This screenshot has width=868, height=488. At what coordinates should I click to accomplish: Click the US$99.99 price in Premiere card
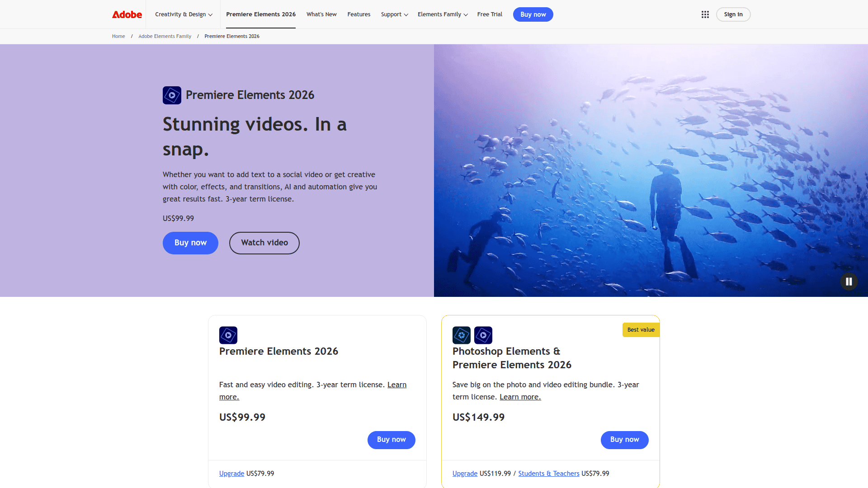point(242,418)
